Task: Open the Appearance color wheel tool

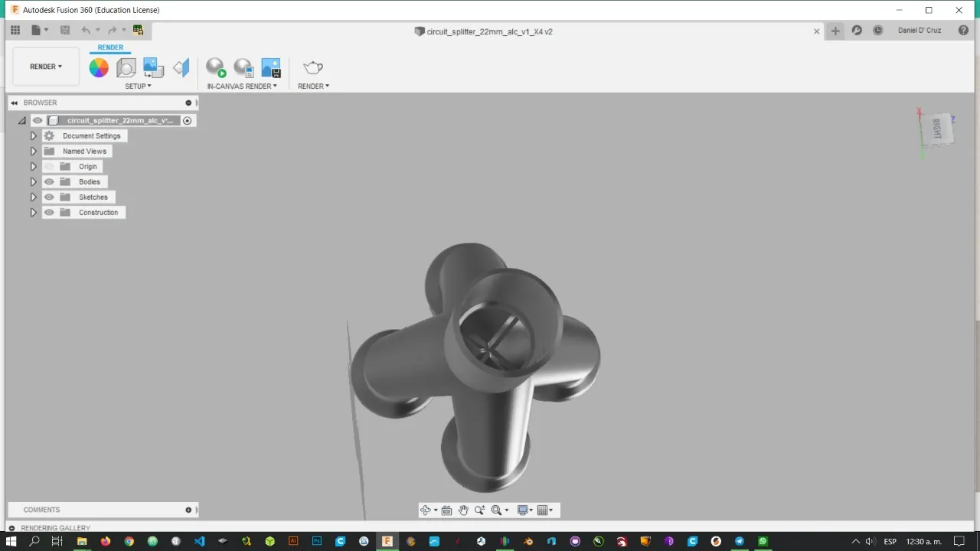Action: 99,67
